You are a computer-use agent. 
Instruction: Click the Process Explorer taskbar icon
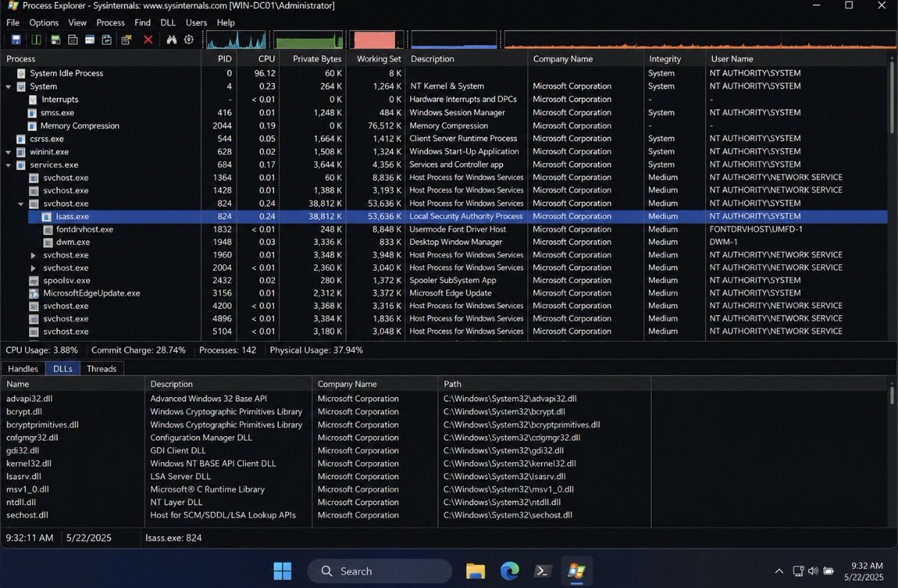coord(576,571)
